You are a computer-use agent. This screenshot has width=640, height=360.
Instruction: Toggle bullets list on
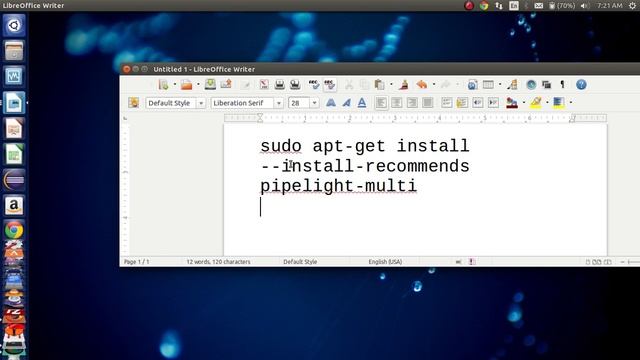coord(462,102)
